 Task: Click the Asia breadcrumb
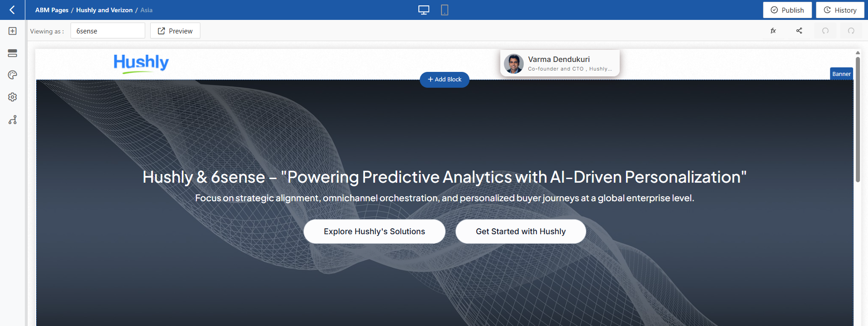147,10
